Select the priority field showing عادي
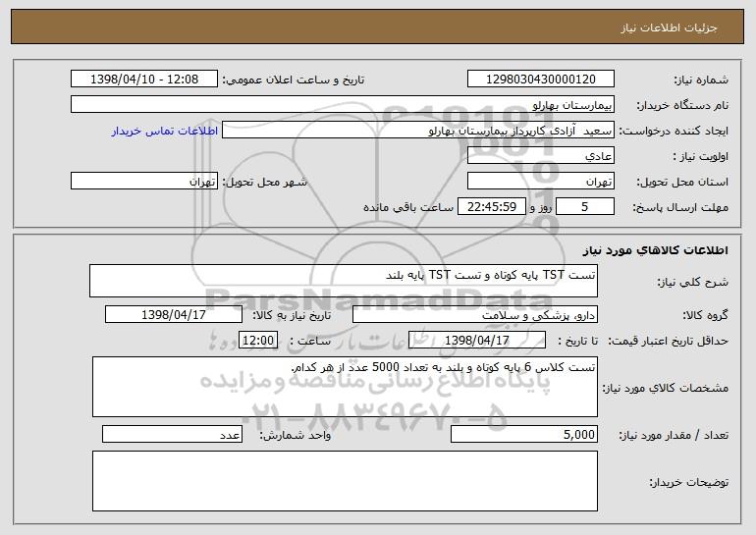Screen dimensions: 756x535 point(540,156)
